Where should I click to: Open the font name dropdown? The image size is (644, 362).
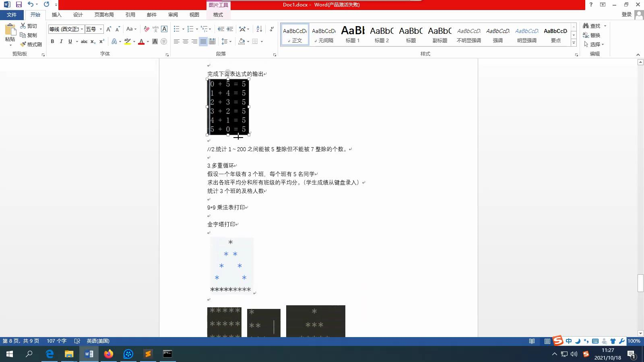pos(82,29)
